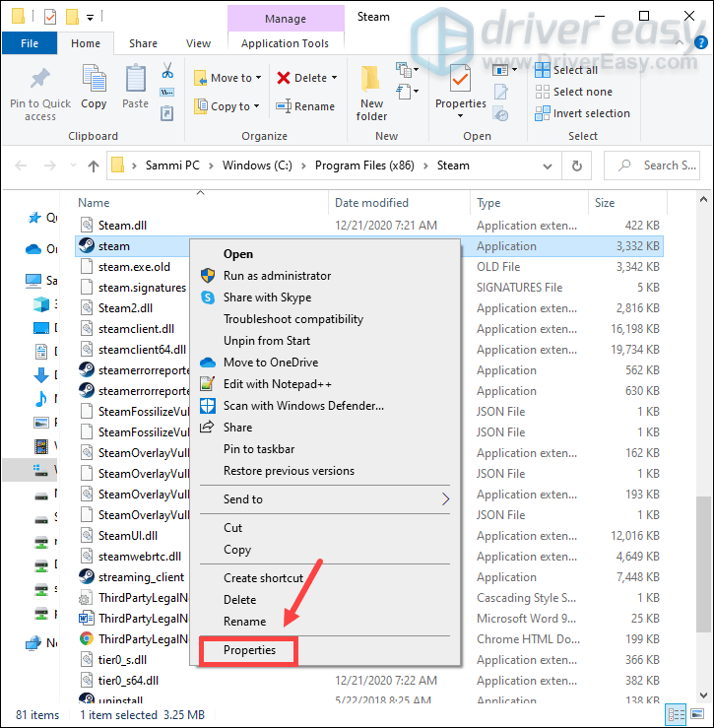Click the Properties checkmark ribbon icon
Screen dimensions: 714x728
(460, 79)
